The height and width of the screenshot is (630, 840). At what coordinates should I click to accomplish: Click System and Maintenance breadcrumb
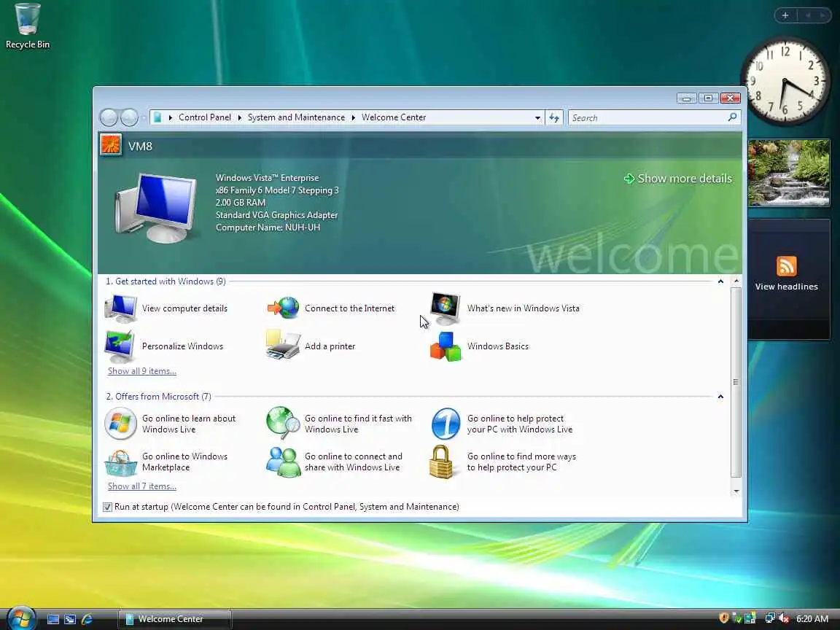click(x=296, y=117)
